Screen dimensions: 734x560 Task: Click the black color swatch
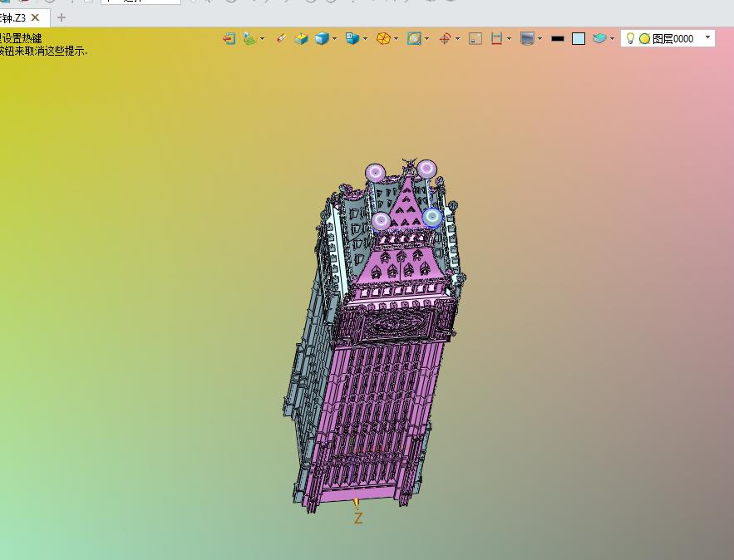[x=558, y=39]
